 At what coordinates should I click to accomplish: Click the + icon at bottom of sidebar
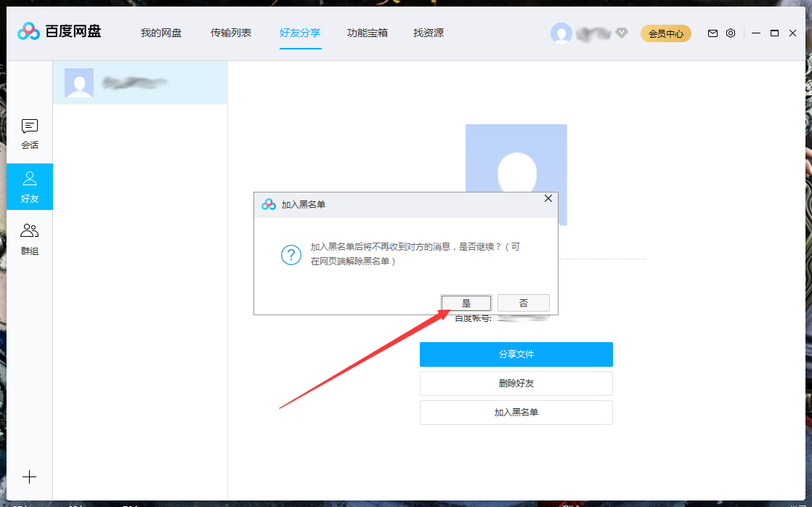coord(29,477)
